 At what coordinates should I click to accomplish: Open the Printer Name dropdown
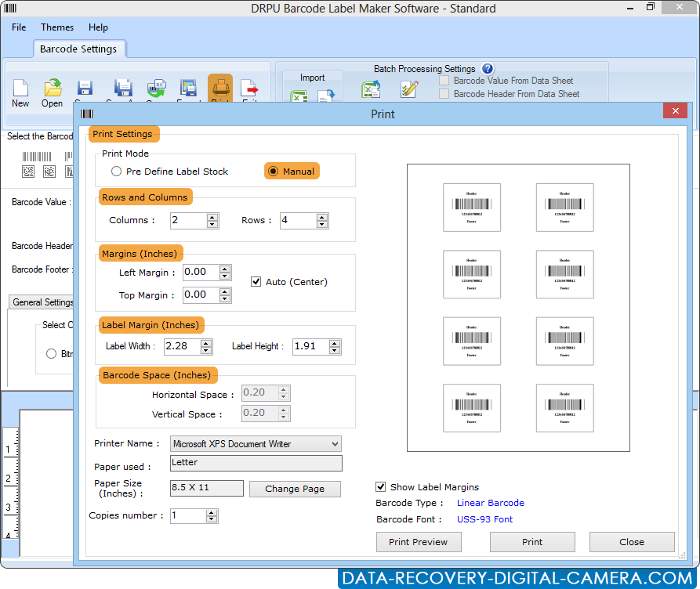(x=333, y=443)
